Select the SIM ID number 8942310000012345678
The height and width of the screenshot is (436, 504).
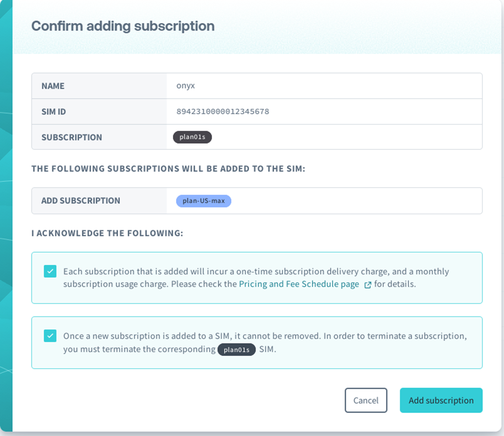[x=223, y=111]
